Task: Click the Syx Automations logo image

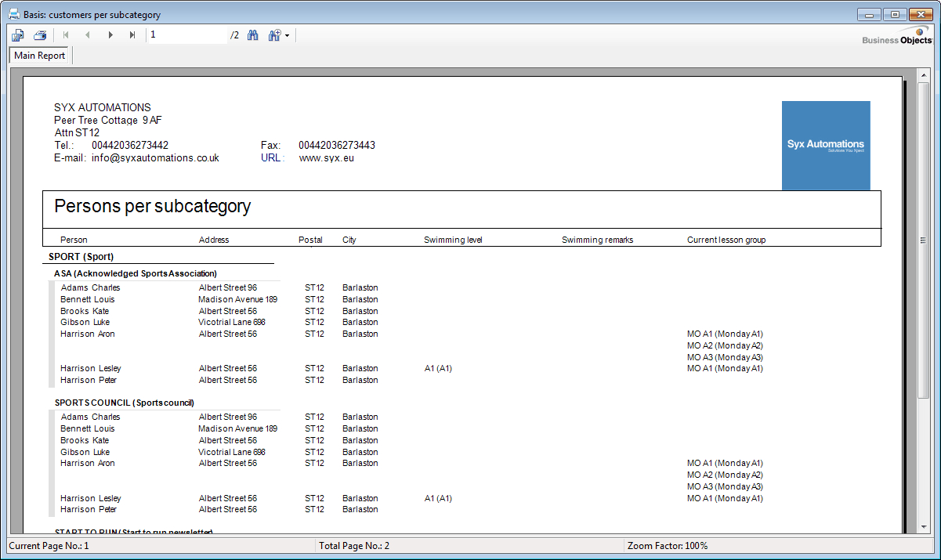Action: coord(825,145)
